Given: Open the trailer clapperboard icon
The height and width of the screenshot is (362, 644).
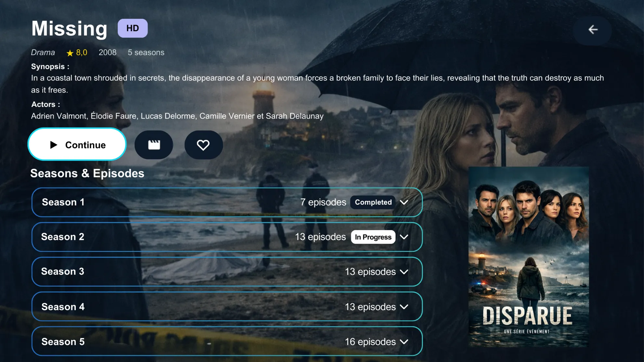Looking at the screenshot, I should point(154,145).
